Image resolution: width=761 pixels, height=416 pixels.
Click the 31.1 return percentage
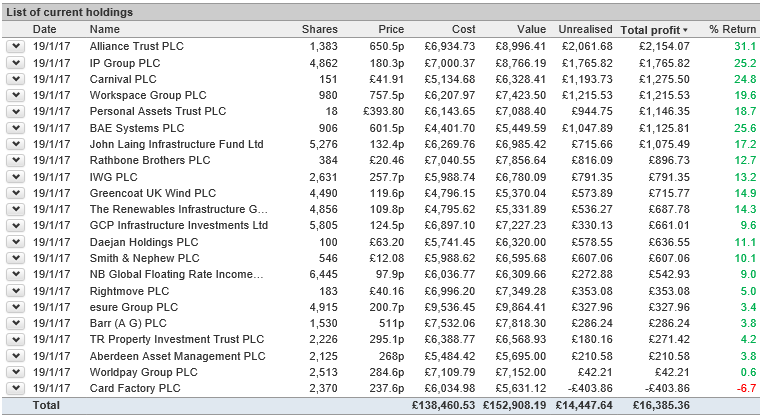(745, 47)
